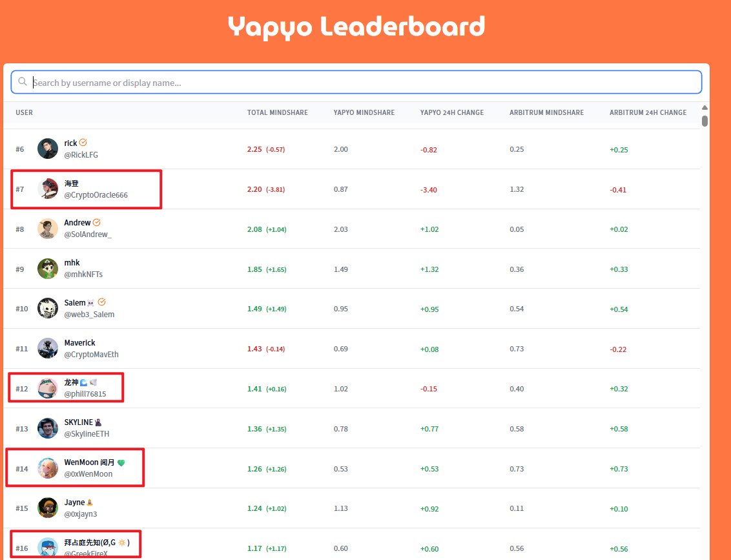Open the @CryptoOracle666 handle link
731x560 pixels.
pos(96,195)
